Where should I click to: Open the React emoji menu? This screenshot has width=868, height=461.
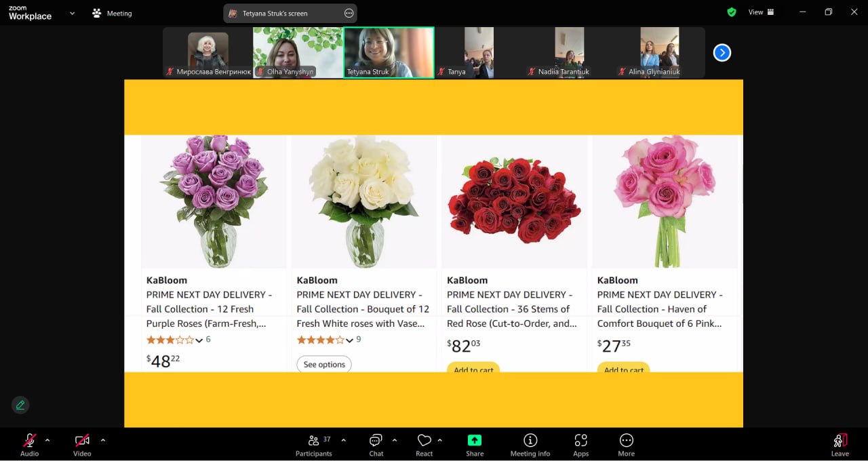point(425,445)
